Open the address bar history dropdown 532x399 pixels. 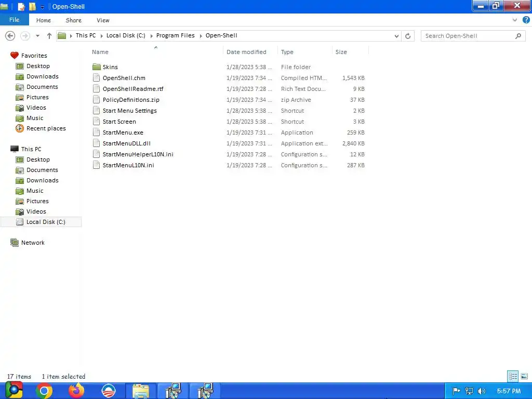pos(396,36)
